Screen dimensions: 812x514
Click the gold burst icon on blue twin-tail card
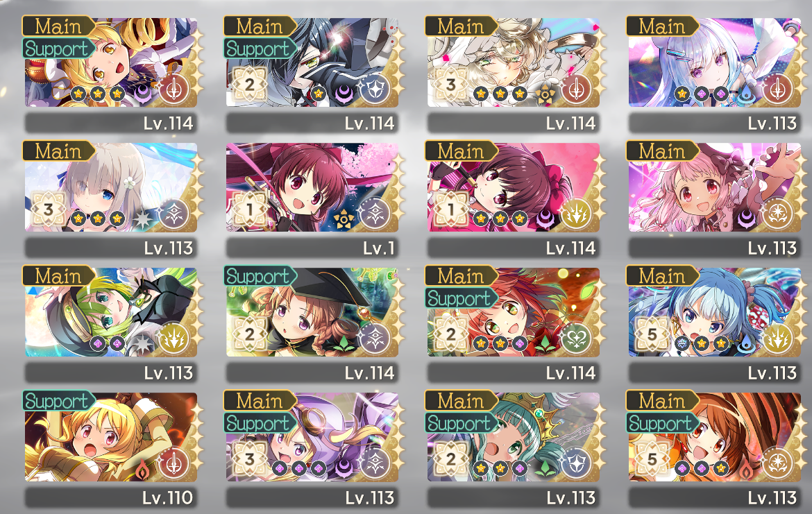(777, 339)
